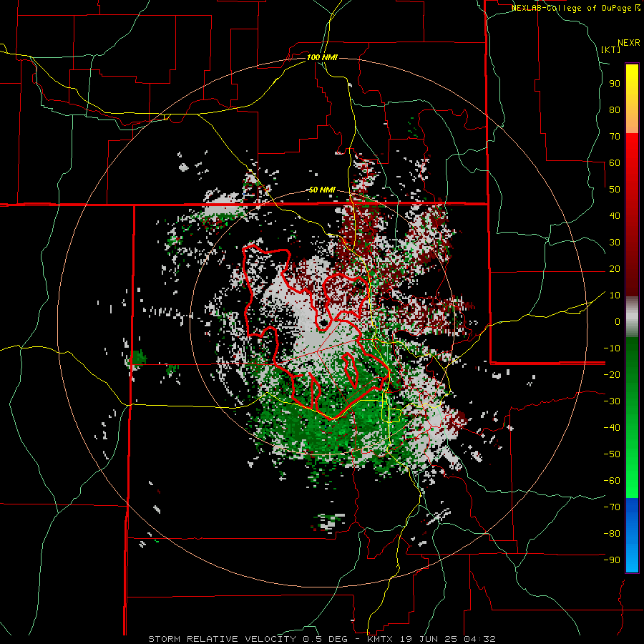Image resolution: width=644 pixels, height=644 pixels.
Task: Click the -90 value on velocity scale
Action: [x=612, y=560]
